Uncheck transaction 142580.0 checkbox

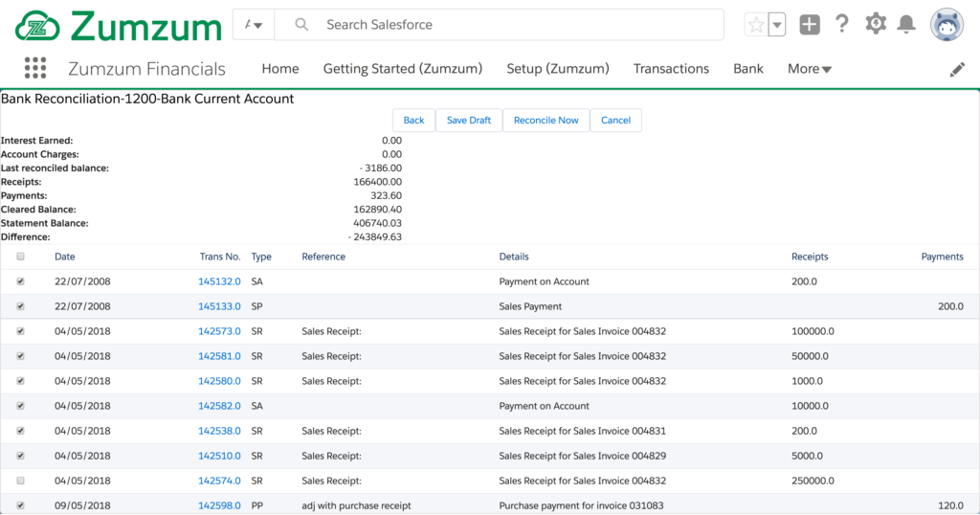coord(21,381)
